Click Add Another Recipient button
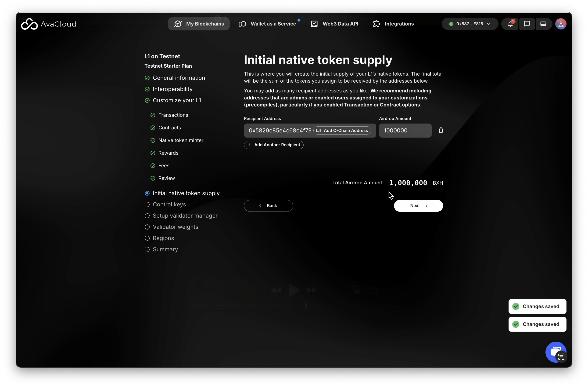 point(273,145)
